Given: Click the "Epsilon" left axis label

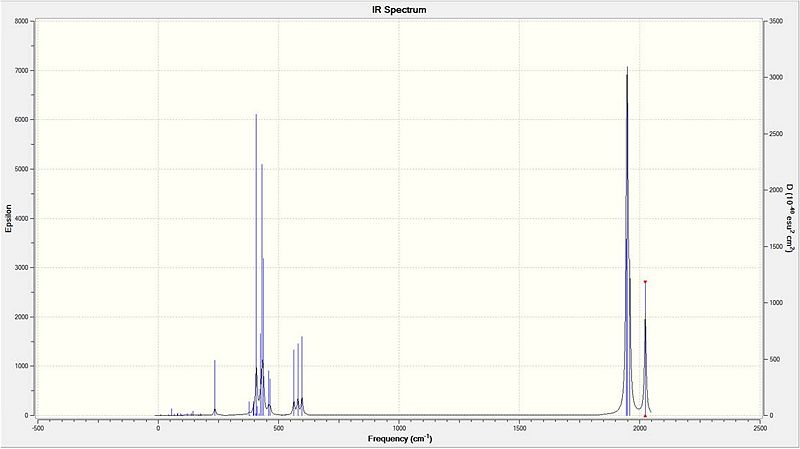Looking at the screenshot, I should tap(8, 218).
